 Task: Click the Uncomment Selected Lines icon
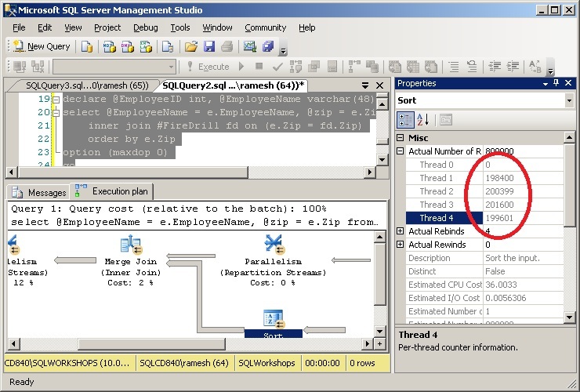[x=472, y=67]
